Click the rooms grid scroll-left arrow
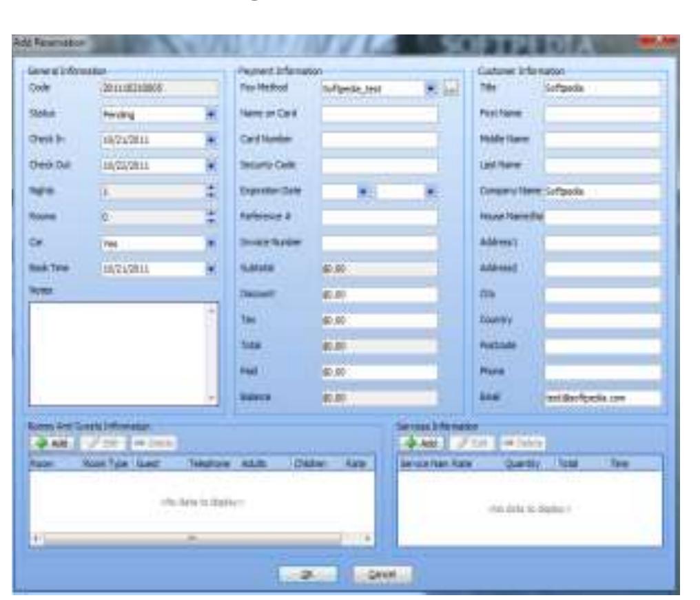Viewport: 700px width, 600px height. (37, 538)
